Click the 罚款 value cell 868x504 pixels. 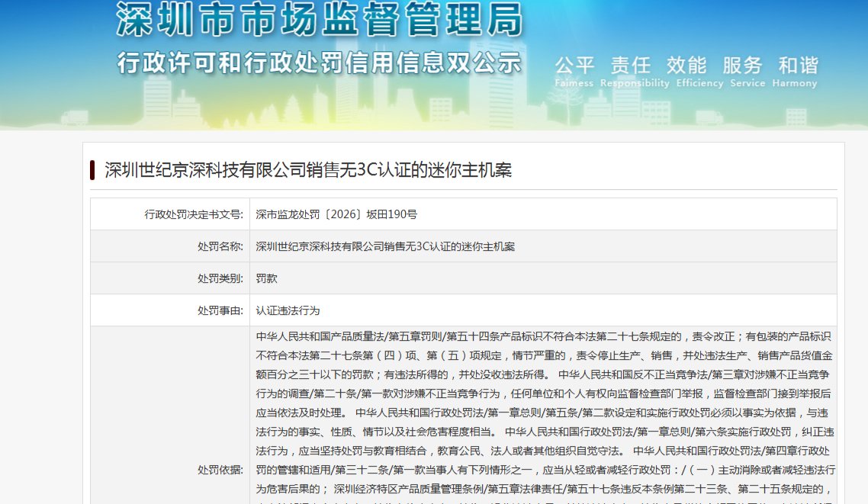[543, 278]
